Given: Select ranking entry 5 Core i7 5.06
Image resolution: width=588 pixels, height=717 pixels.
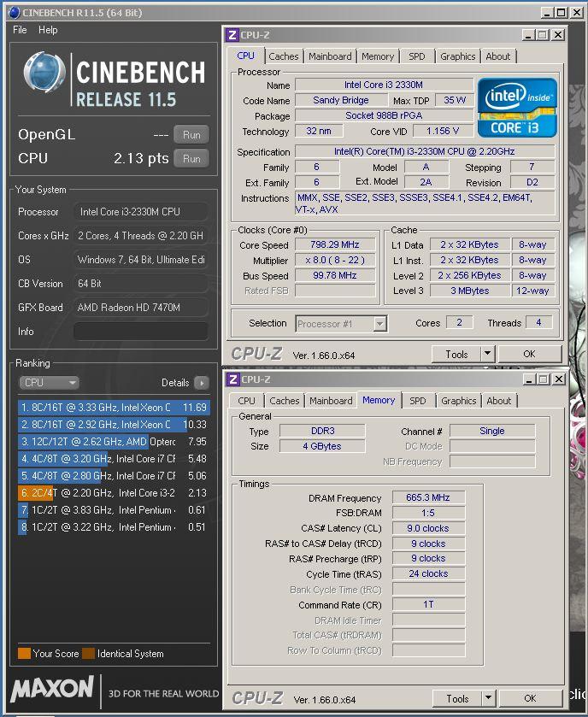Looking at the screenshot, I should (114, 475).
